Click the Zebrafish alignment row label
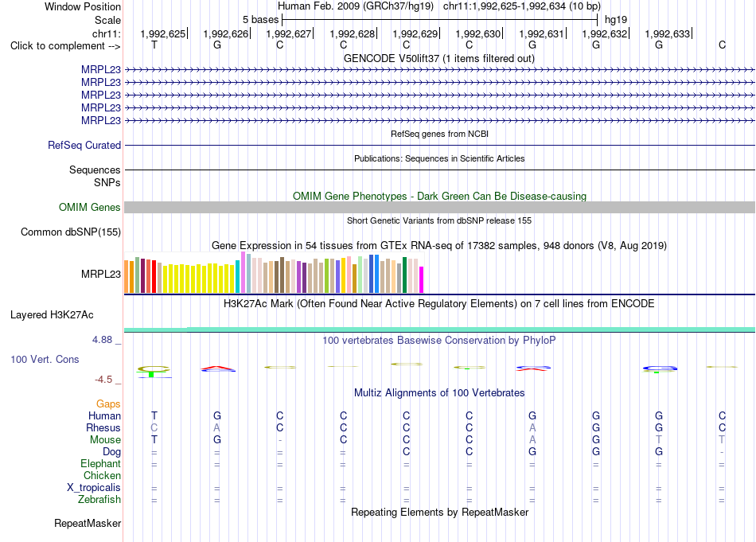This screenshot has width=756, height=542. pyautogui.click(x=99, y=499)
